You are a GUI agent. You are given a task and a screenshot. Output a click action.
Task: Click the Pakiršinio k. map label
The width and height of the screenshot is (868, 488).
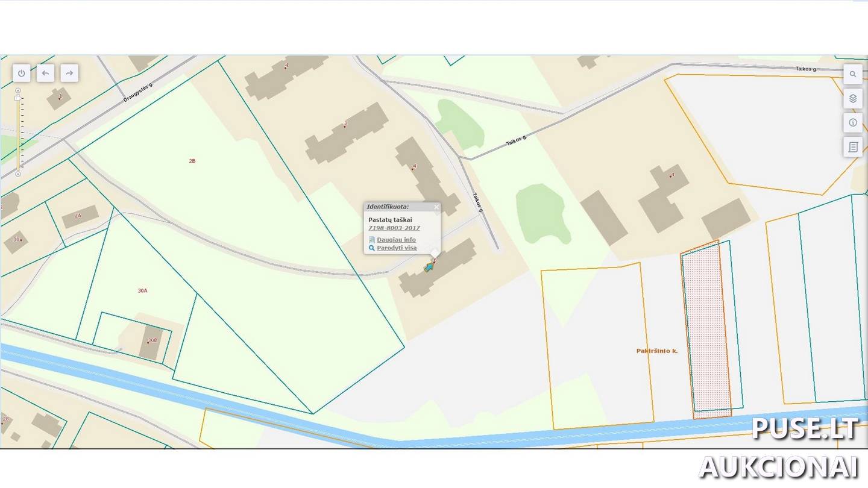[x=657, y=351]
